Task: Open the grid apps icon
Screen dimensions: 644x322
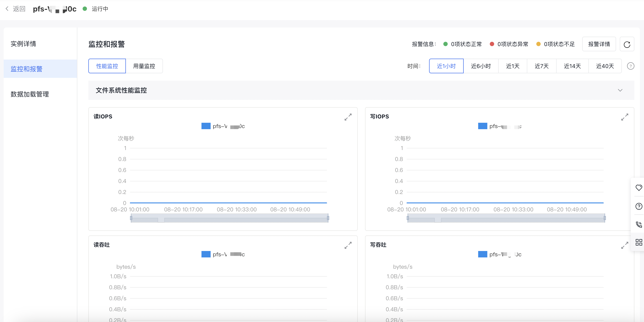Action: tap(639, 242)
